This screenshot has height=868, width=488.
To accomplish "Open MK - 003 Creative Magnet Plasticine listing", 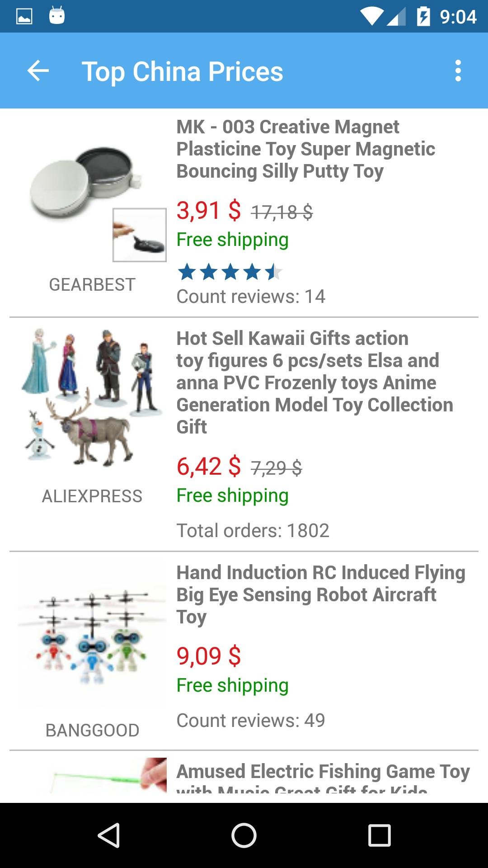I will tap(305, 149).
